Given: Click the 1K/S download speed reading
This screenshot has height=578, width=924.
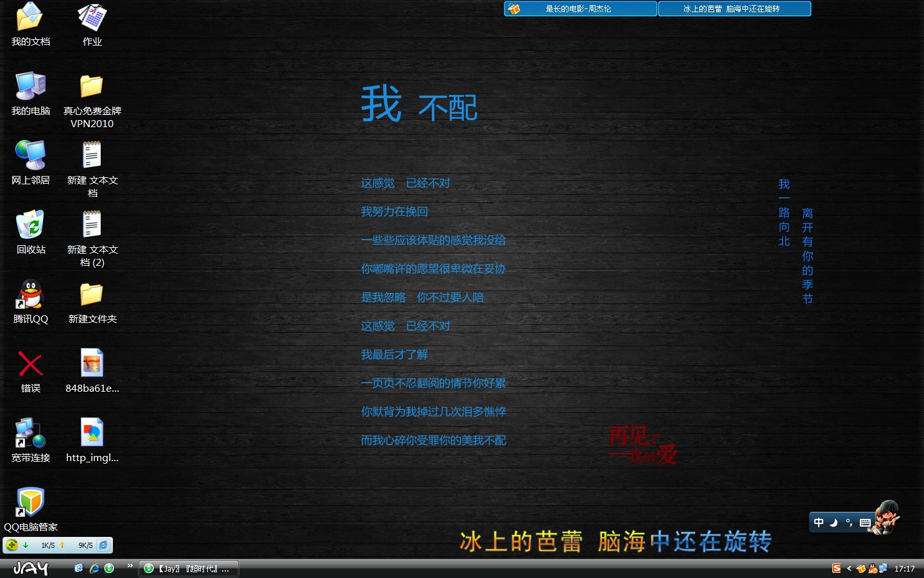Looking at the screenshot, I should click(47, 545).
